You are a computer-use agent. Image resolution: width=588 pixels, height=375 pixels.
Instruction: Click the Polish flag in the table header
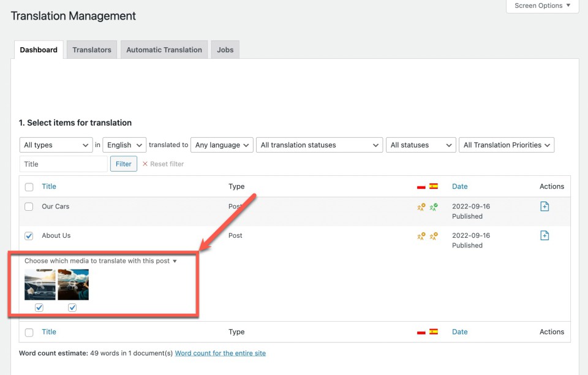pyautogui.click(x=421, y=187)
